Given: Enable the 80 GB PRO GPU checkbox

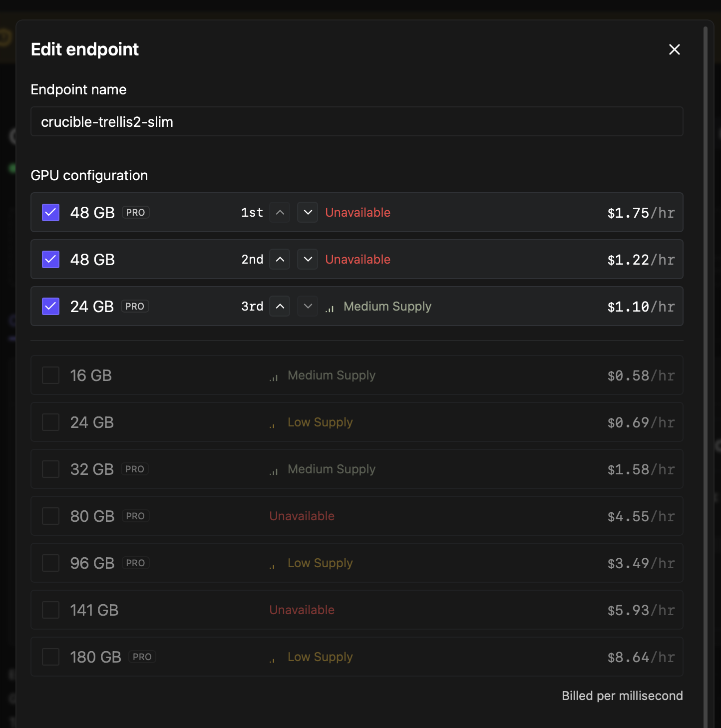Looking at the screenshot, I should [50, 516].
